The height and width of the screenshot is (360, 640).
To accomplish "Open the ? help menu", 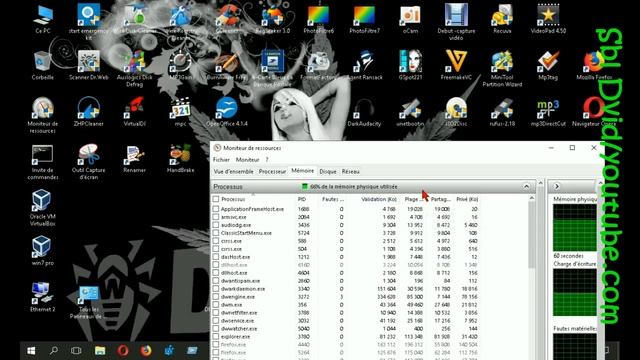I will (267, 160).
